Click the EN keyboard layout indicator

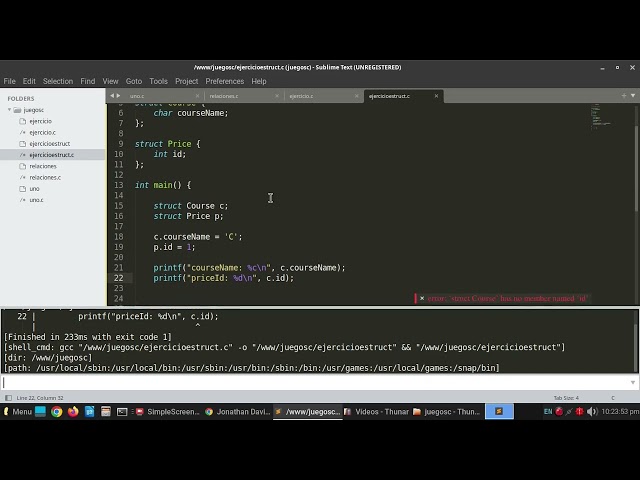click(x=548, y=412)
